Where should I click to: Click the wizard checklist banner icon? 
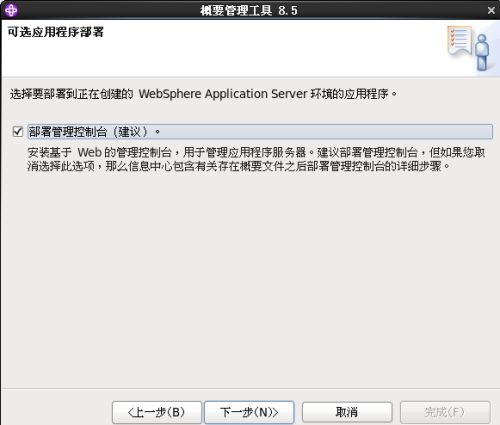click(469, 48)
